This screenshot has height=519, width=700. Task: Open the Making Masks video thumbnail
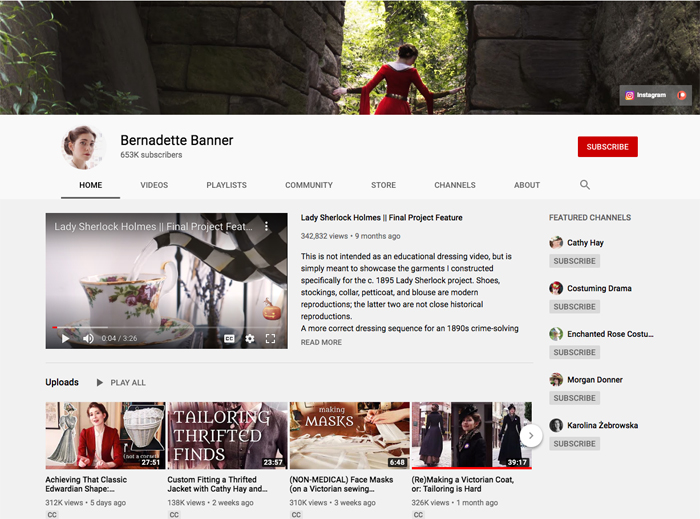tap(350, 436)
